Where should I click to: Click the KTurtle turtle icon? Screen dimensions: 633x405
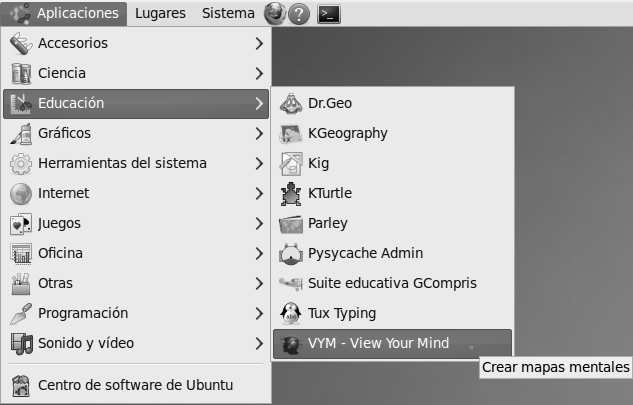click(x=290, y=193)
